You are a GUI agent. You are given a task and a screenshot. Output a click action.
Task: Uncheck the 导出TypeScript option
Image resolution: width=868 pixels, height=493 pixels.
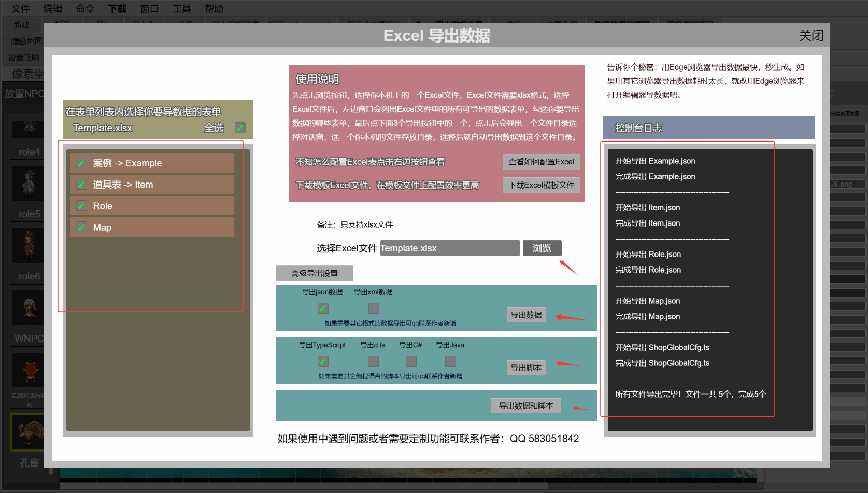[323, 361]
